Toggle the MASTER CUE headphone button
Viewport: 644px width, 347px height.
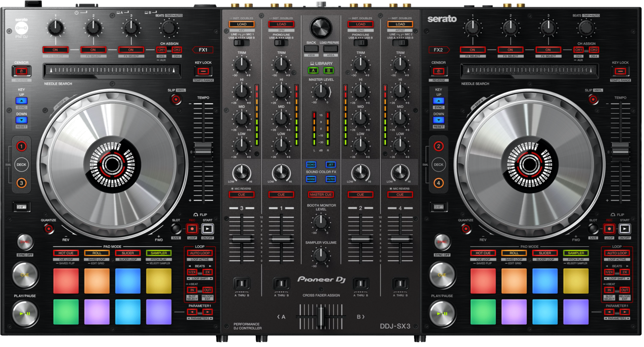pos(321,195)
